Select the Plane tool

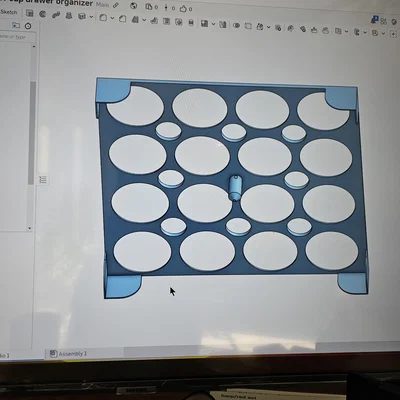click(x=356, y=32)
